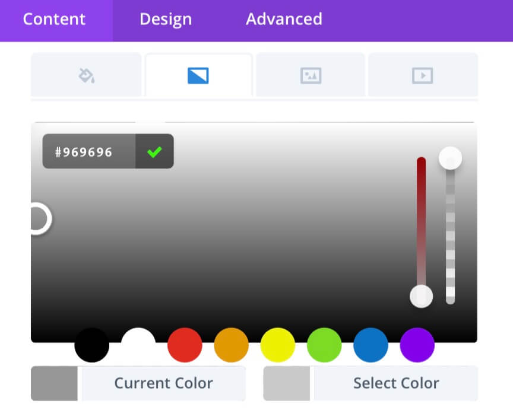
Task: Pick the black preset color swatch
Action: [x=92, y=345]
